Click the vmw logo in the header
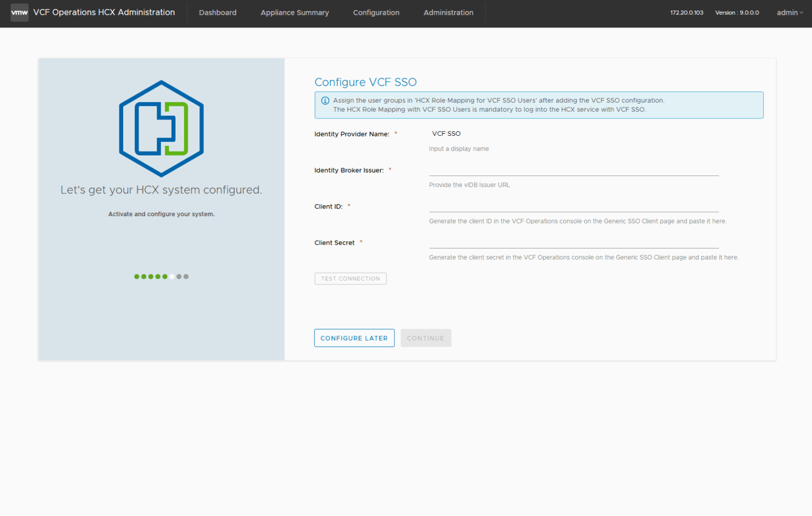Screen dimensions: 812x516 tap(19, 12)
